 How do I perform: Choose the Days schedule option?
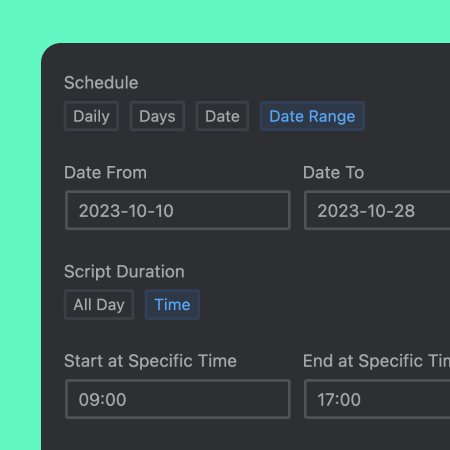157,116
